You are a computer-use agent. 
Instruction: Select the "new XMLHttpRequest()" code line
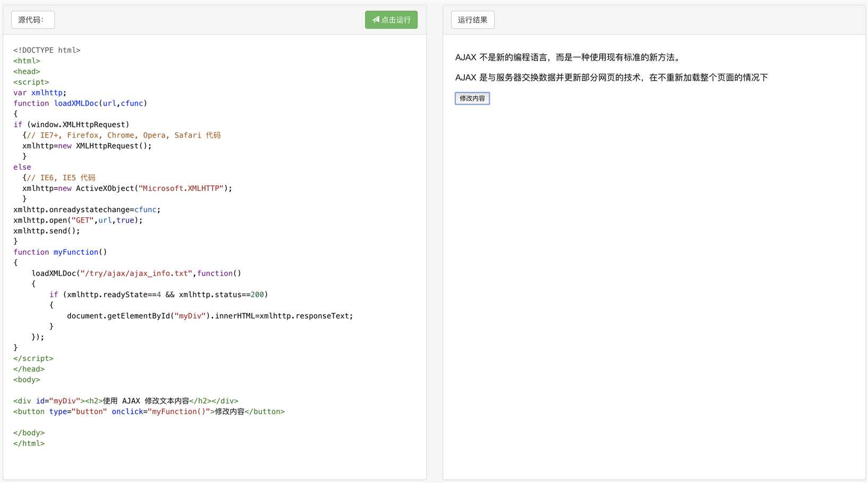(x=87, y=146)
